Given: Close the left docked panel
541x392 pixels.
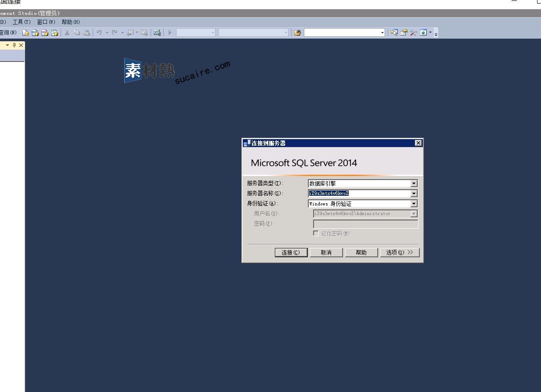Looking at the screenshot, I should coord(21,45).
